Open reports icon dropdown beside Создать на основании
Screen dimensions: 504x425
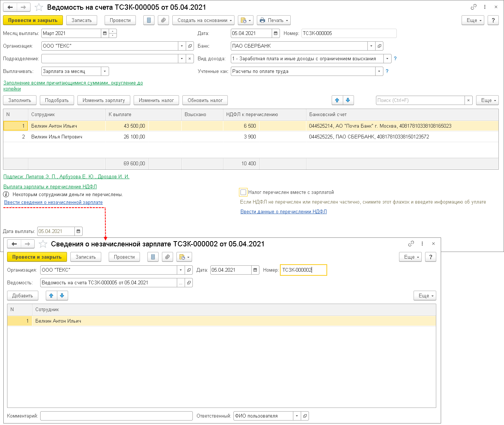[x=245, y=20]
